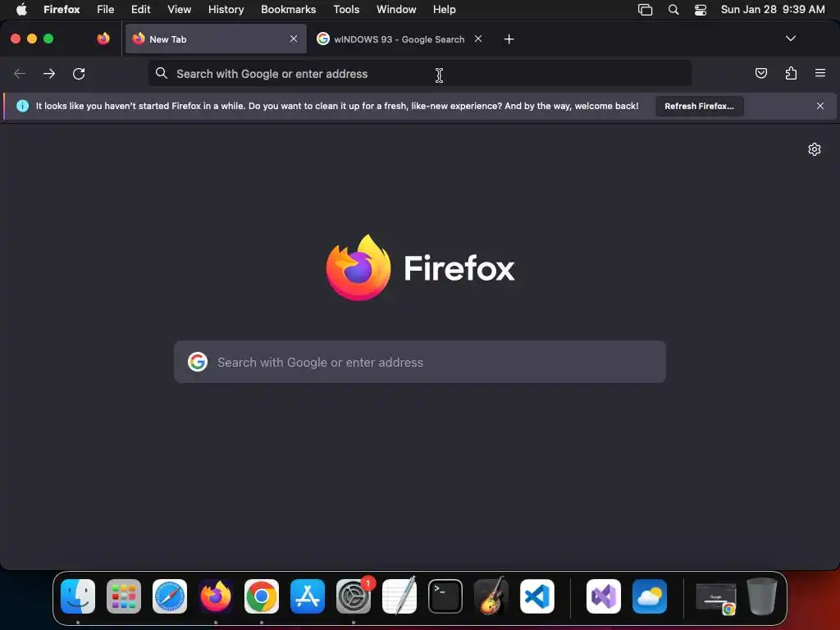Open TextEdit from the Dock

pos(399,596)
